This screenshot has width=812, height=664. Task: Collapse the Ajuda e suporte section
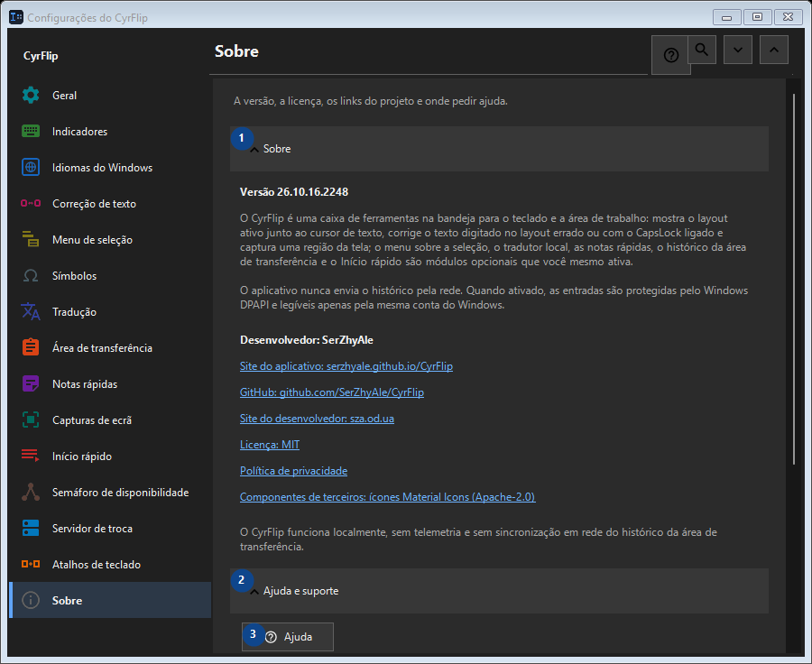(x=499, y=591)
